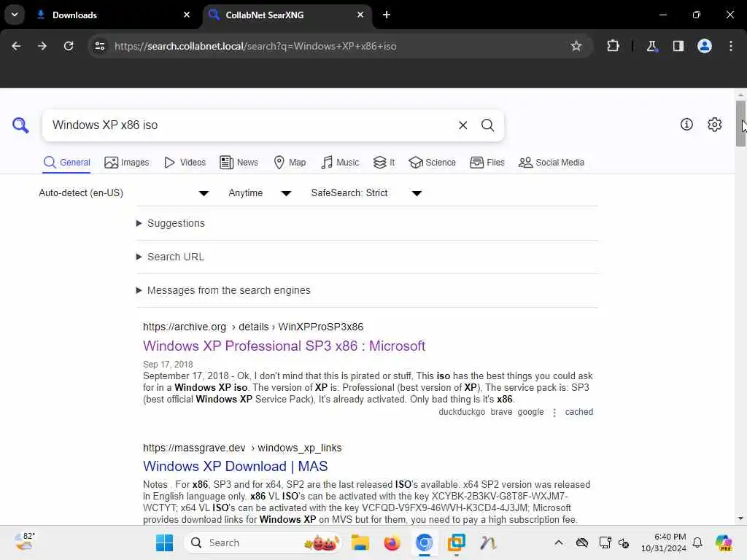747x560 pixels.
Task: Click the page vertical scrollbar thumb
Action: (x=740, y=123)
